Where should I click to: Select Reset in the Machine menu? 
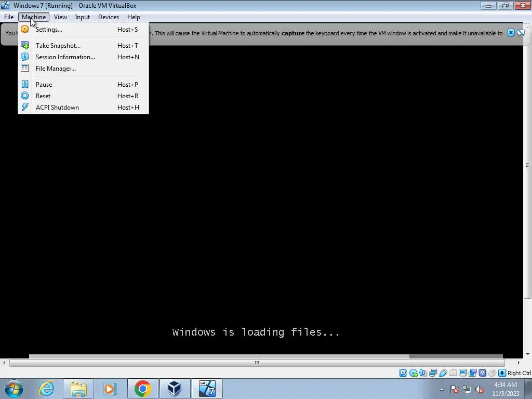pos(83,96)
